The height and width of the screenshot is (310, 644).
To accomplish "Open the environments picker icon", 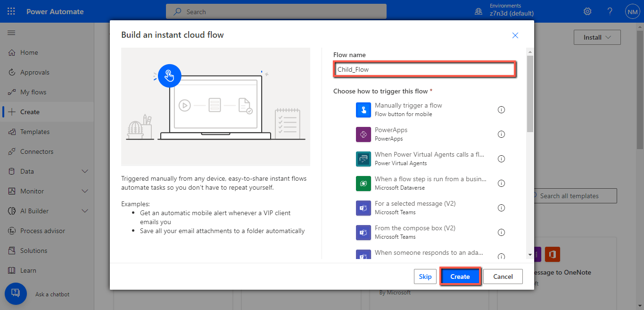I will coord(479,11).
